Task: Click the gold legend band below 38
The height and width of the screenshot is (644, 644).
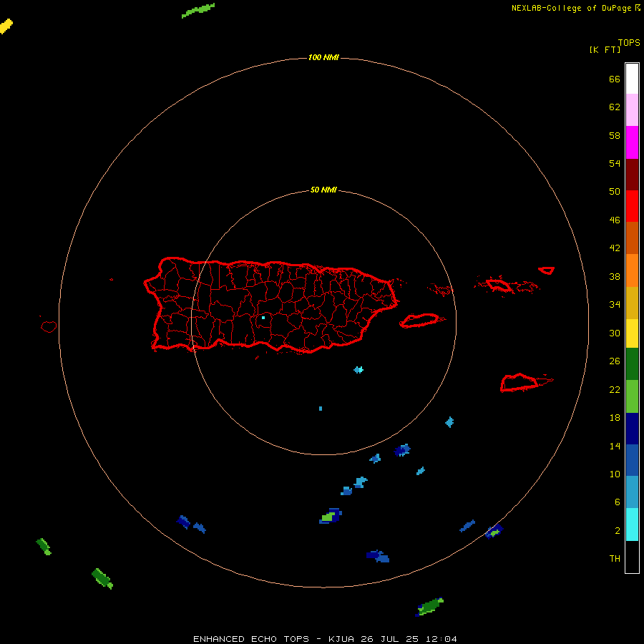Action: pos(632,303)
